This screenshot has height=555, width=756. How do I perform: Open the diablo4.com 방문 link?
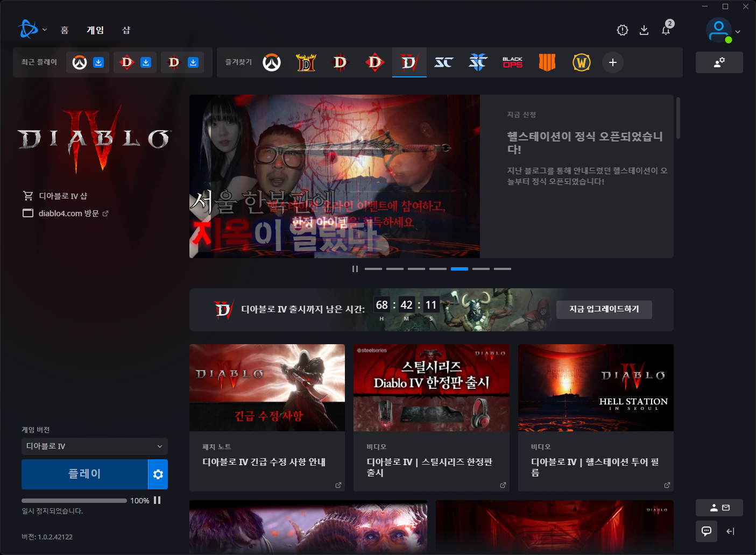point(66,213)
